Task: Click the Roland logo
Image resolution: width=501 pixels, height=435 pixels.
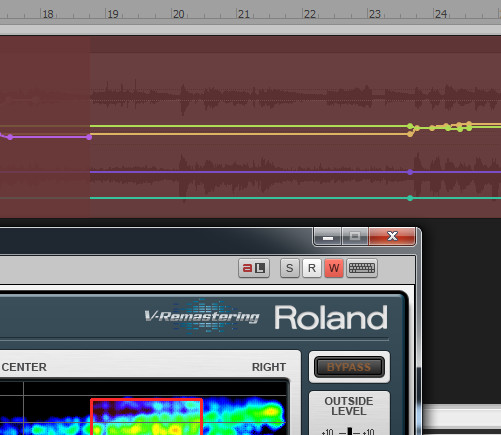Action: click(x=331, y=318)
